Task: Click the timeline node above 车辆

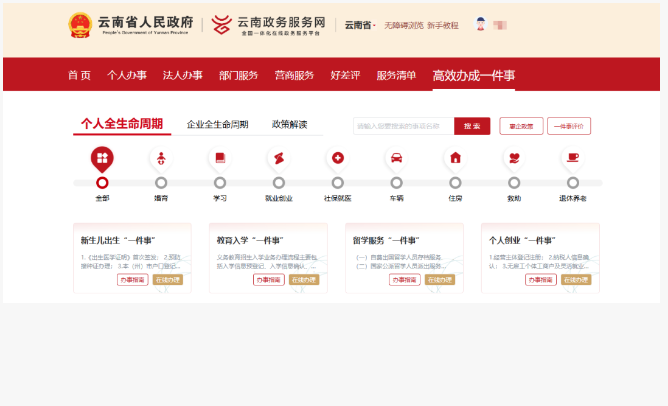Action: pos(397,183)
